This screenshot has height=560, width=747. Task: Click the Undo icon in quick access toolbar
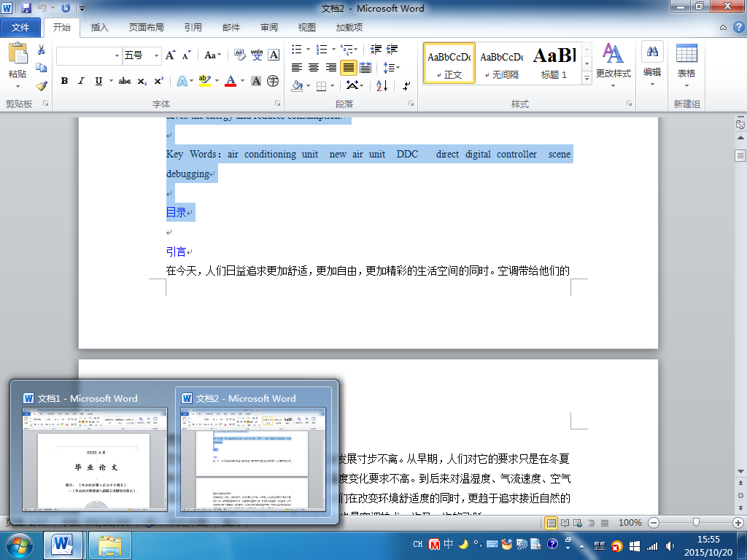tap(42, 8)
